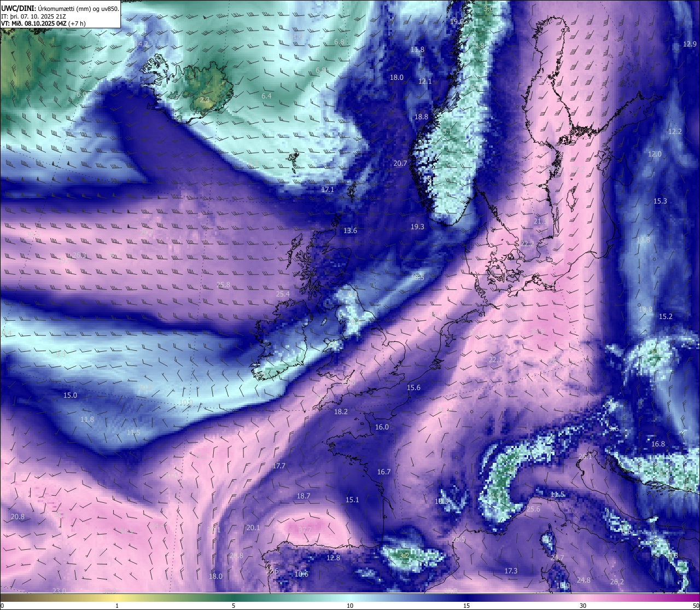The height and width of the screenshot is (610, 700).
Task: Click the 17.3 value in the Mediterranean
Action: pos(511,571)
